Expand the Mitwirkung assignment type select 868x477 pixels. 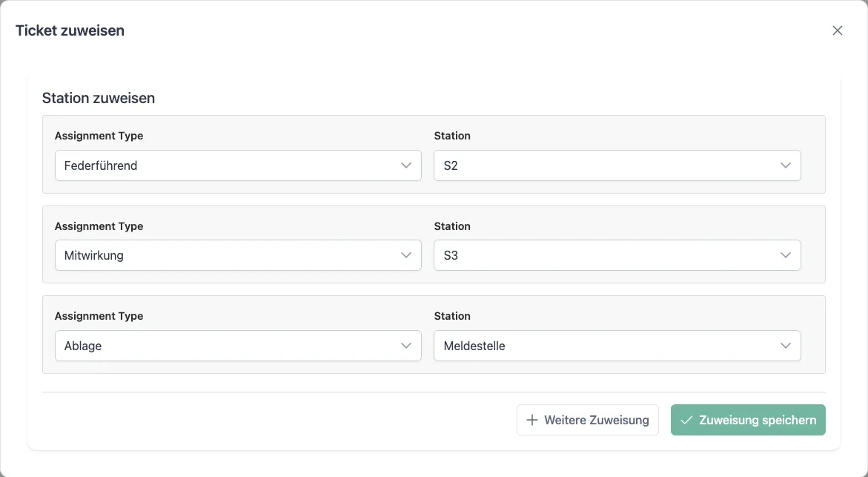click(222, 255)
